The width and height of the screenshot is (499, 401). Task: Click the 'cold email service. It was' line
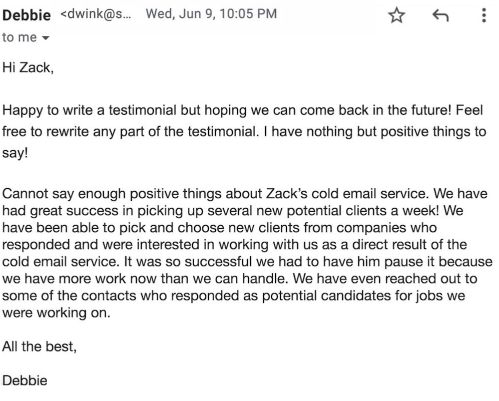click(247, 262)
